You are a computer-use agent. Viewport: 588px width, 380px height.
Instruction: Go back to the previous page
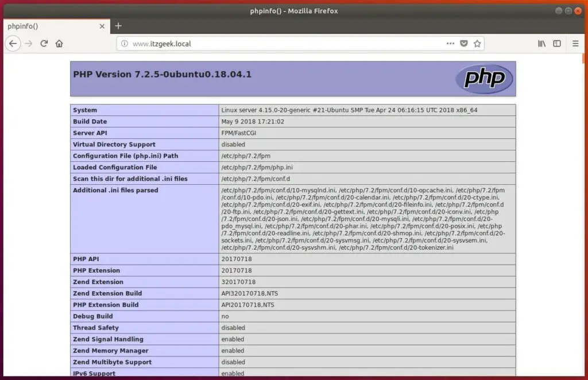coord(13,44)
